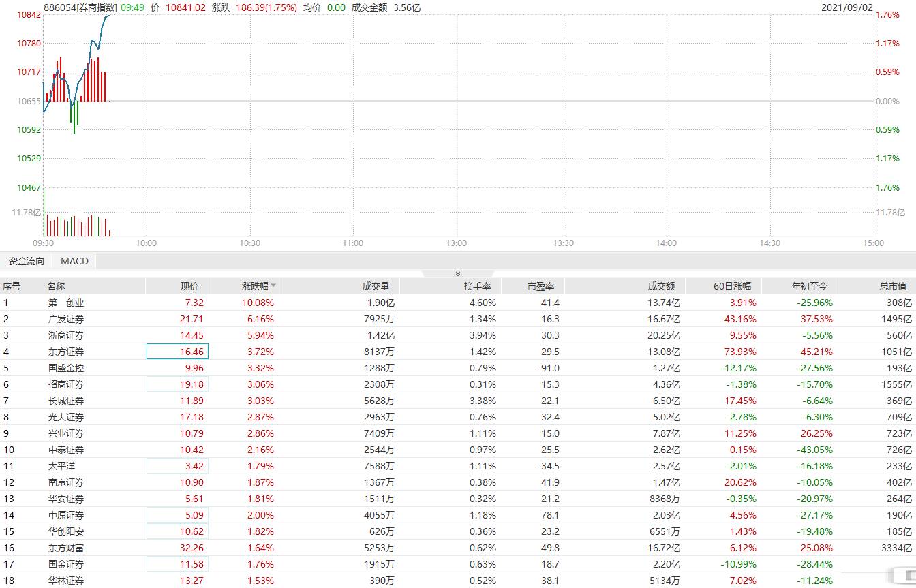
Task: Click the 现价 column header
Action: point(189,286)
